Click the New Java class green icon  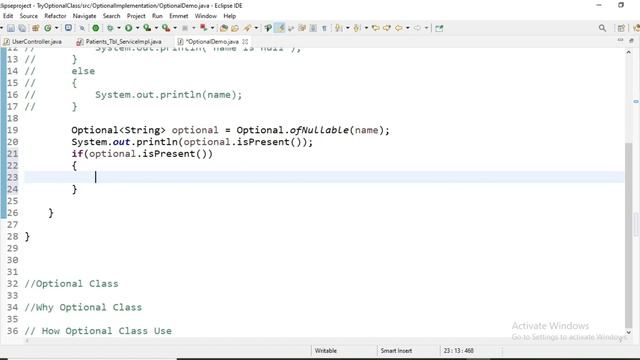tap(48, 28)
